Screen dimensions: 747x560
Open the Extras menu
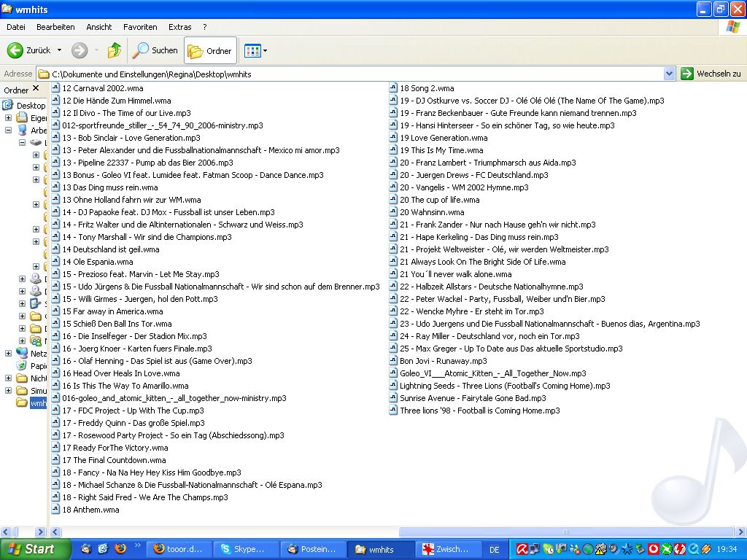pyautogui.click(x=179, y=27)
